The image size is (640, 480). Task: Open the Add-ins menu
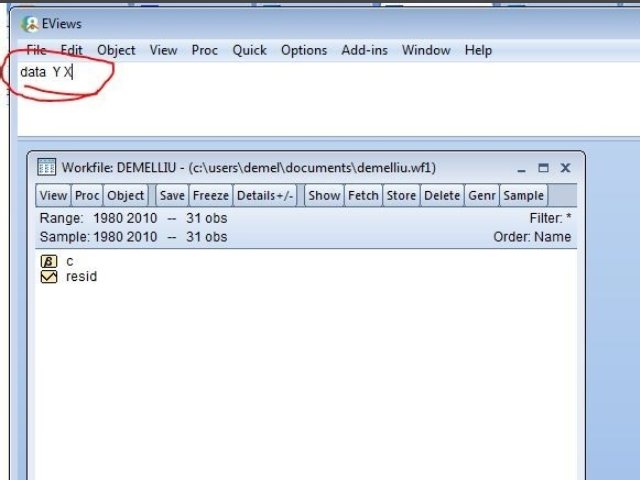[364, 50]
